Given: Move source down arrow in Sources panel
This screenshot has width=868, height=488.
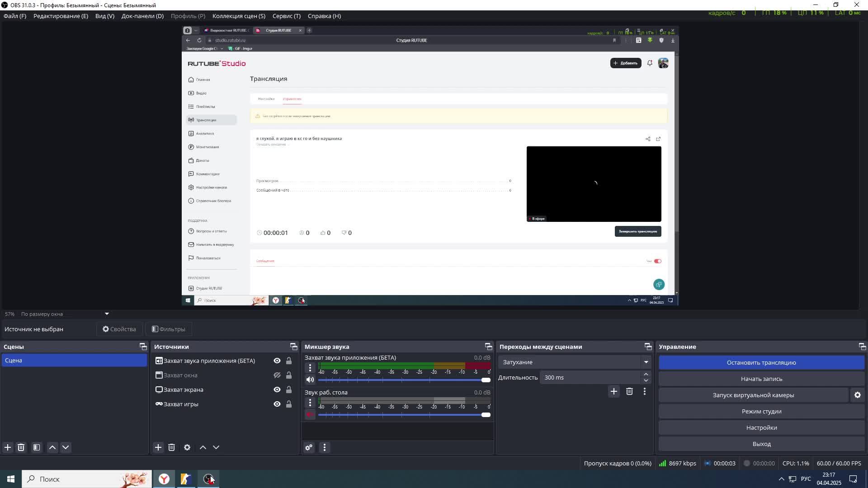Looking at the screenshot, I should coord(216,447).
